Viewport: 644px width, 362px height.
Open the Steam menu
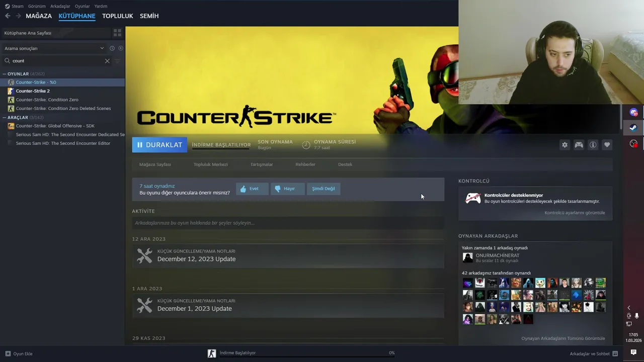coord(14,6)
